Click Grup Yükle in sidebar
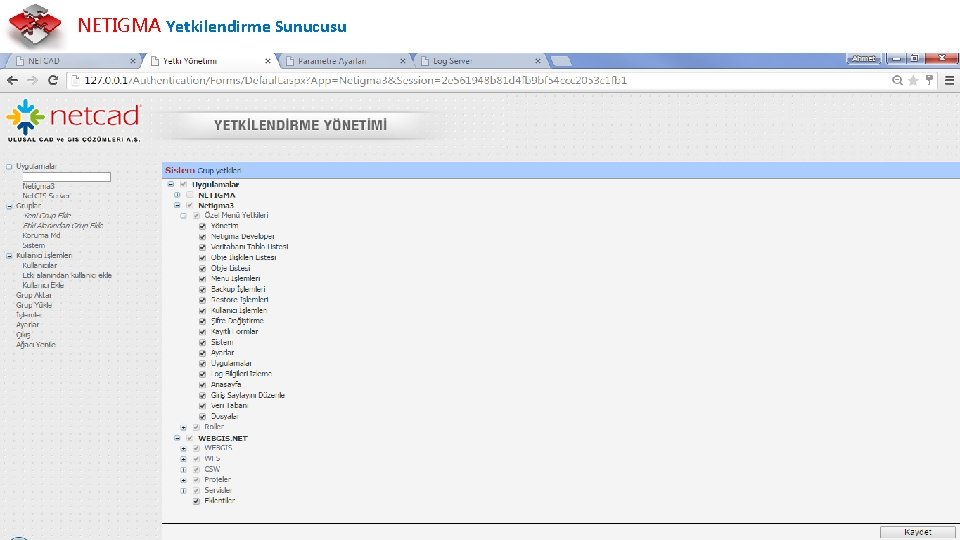The width and height of the screenshot is (960, 540). (x=34, y=305)
